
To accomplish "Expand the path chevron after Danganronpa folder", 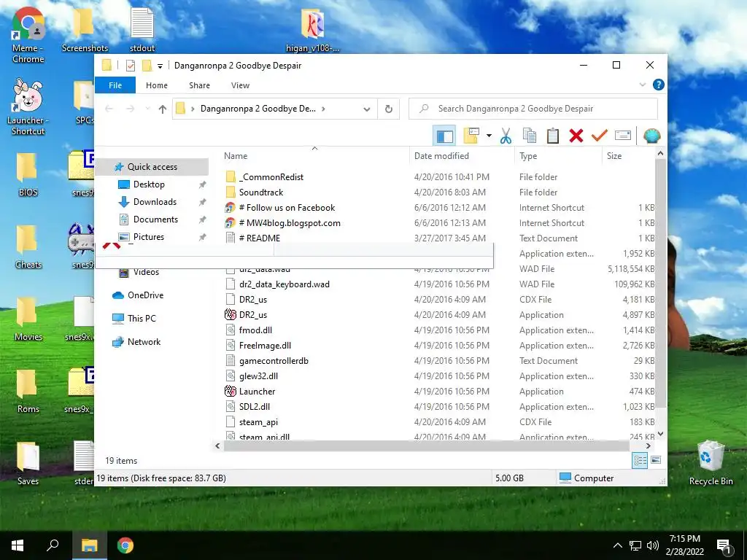I will 323,109.
